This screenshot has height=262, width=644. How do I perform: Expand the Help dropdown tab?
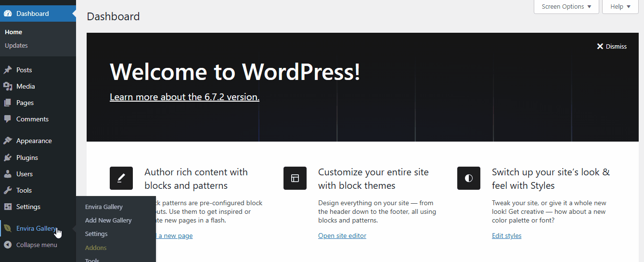[x=620, y=7]
